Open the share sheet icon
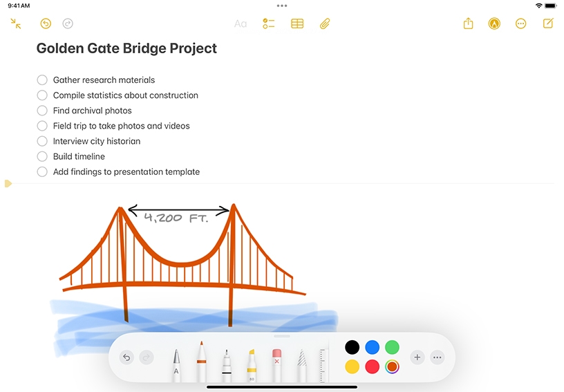564x392 pixels. [x=468, y=24]
